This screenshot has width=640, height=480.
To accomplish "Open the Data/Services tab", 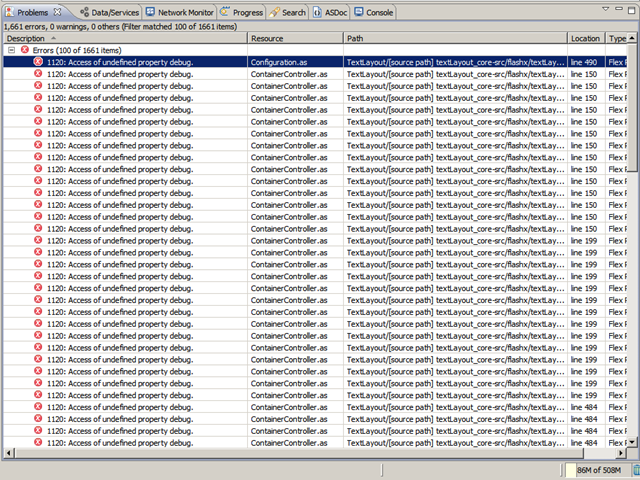I will (x=109, y=13).
